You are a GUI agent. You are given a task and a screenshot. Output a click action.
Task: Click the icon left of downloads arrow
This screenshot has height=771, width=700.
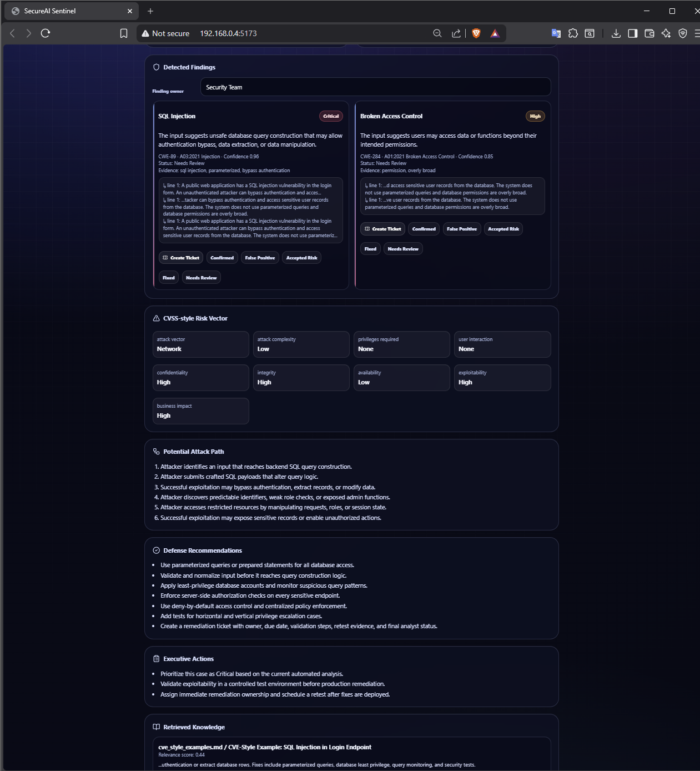coord(590,33)
